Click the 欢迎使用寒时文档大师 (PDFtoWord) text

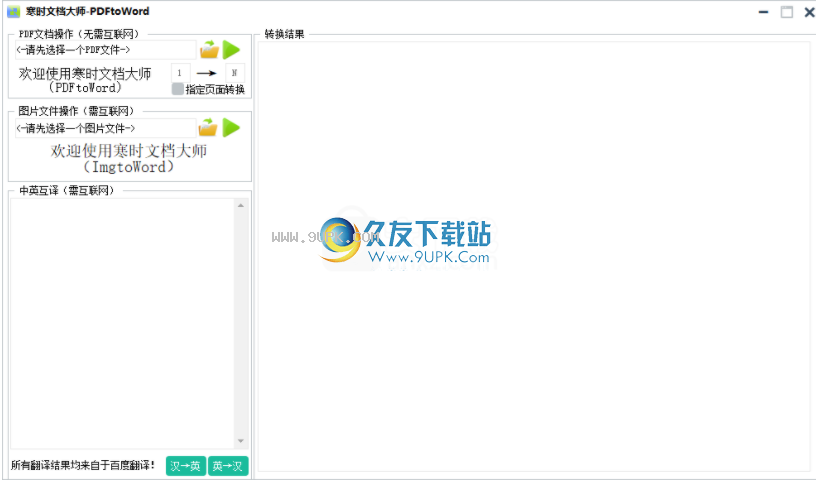click(x=85, y=80)
